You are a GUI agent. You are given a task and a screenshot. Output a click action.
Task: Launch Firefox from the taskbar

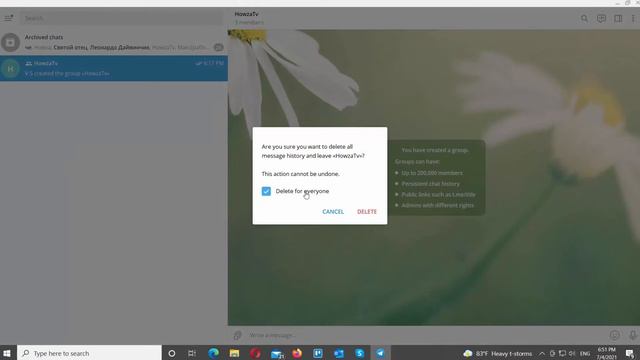[x=297, y=353]
